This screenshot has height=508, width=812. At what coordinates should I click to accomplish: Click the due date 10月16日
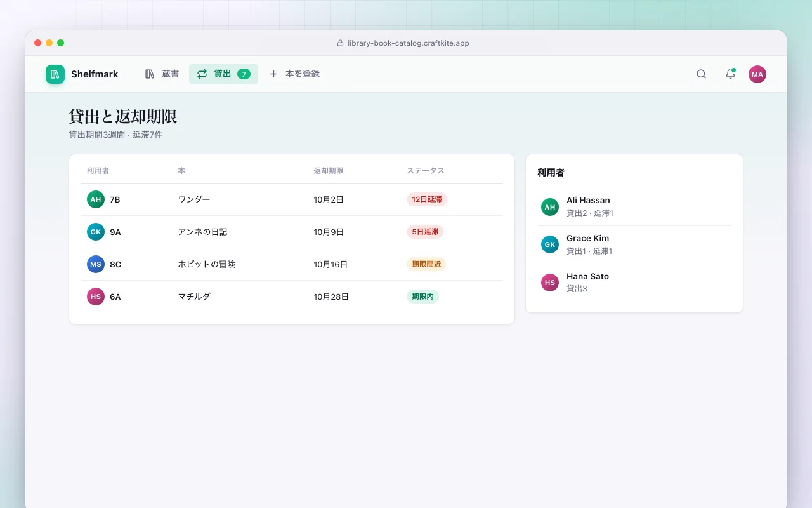click(x=331, y=264)
